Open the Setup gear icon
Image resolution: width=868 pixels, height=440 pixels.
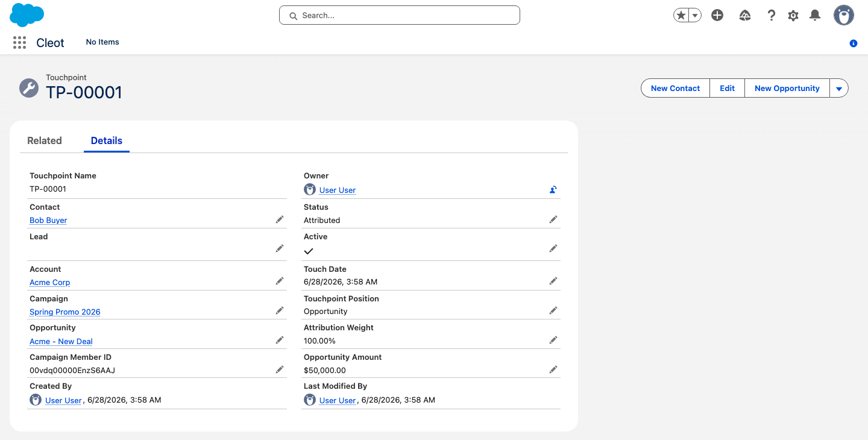click(793, 16)
